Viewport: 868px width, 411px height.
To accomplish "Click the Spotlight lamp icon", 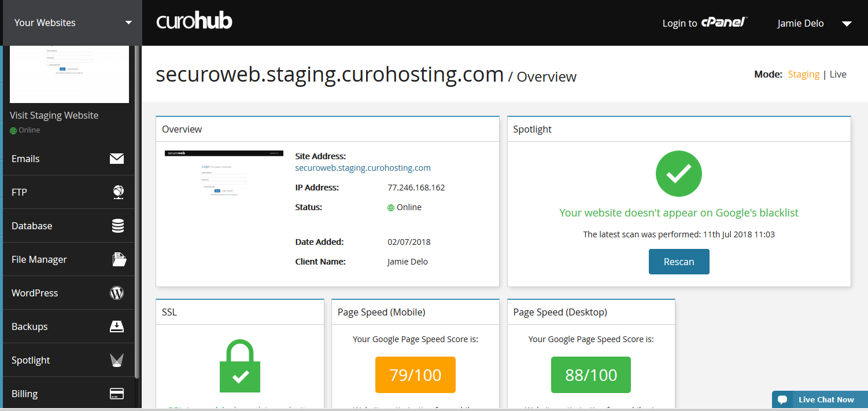I will click(x=117, y=360).
